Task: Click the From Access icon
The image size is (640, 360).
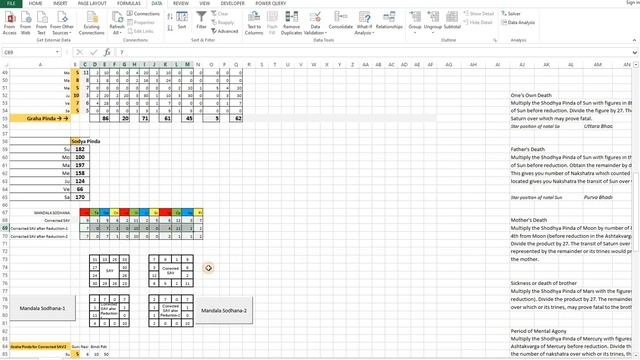Action: [9, 23]
